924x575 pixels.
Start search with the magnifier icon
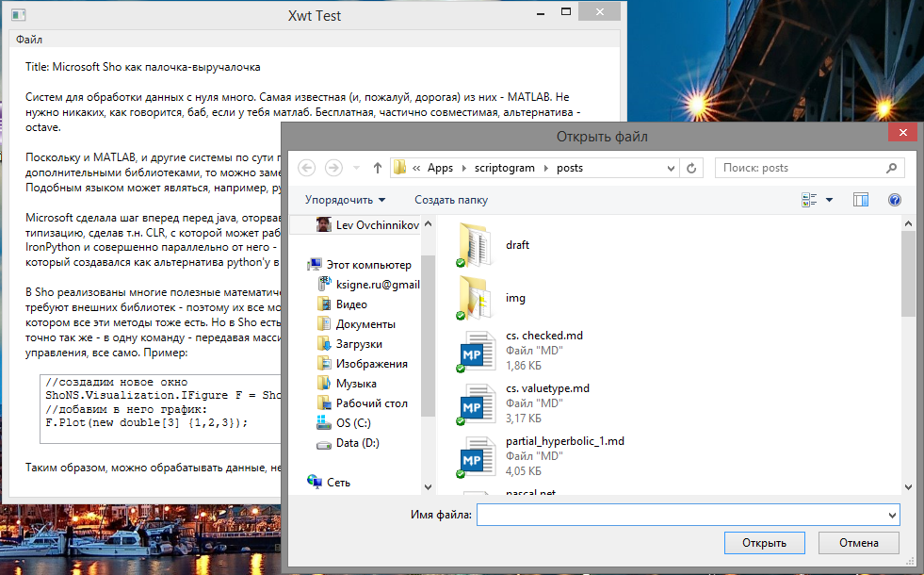click(x=890, y=167)
